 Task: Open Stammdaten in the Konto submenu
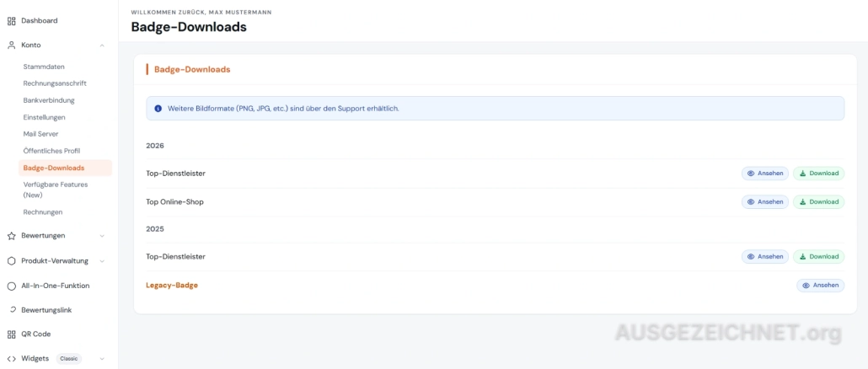[44, 67]
